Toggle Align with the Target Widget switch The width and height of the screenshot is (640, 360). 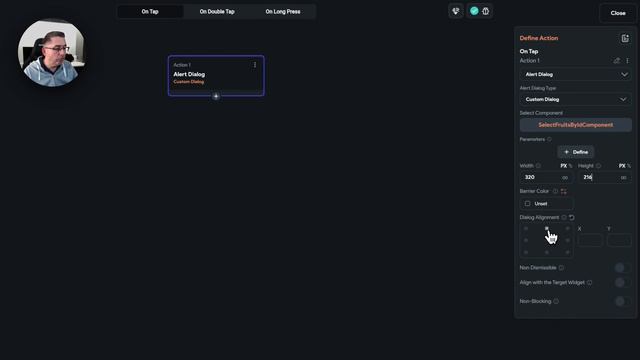tap(622, 282)
